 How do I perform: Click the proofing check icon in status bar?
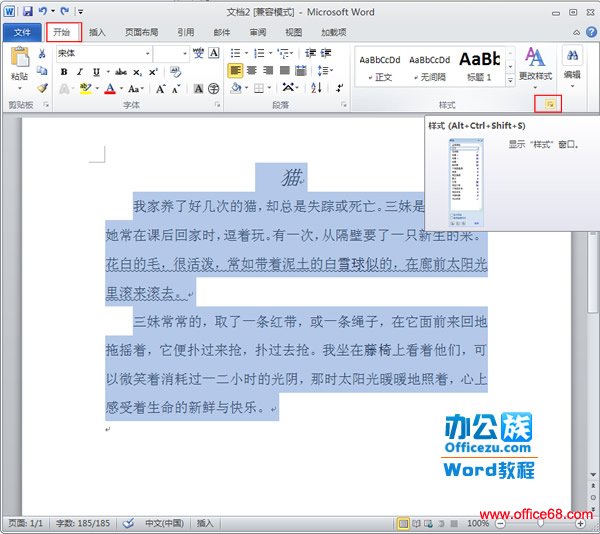pos(129,523)
